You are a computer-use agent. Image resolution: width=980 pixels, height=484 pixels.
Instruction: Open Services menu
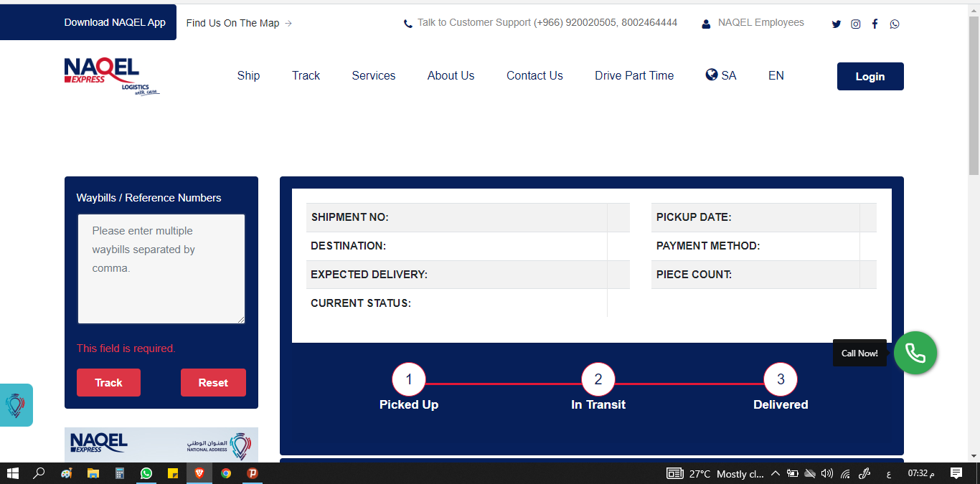click(373, 75)
